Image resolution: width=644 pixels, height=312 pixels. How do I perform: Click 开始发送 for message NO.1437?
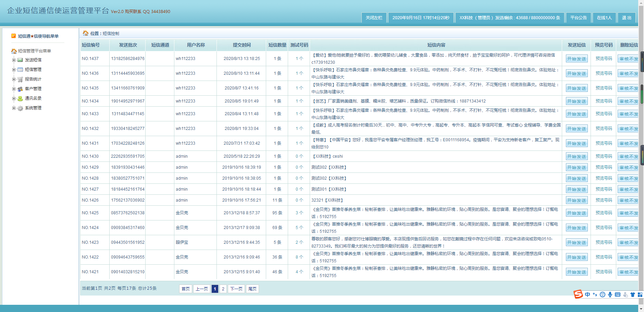(577, 59)
